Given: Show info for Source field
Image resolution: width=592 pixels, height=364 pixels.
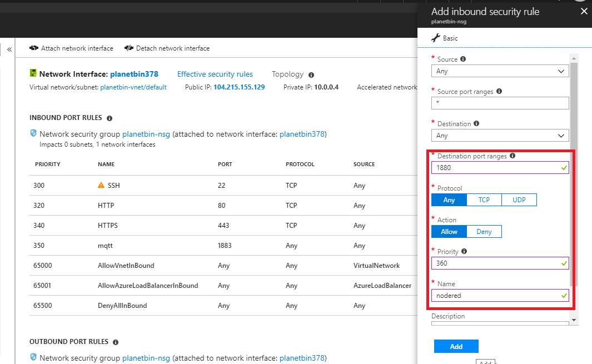Looking at the screenshot, I should click(x=463, y=59).
